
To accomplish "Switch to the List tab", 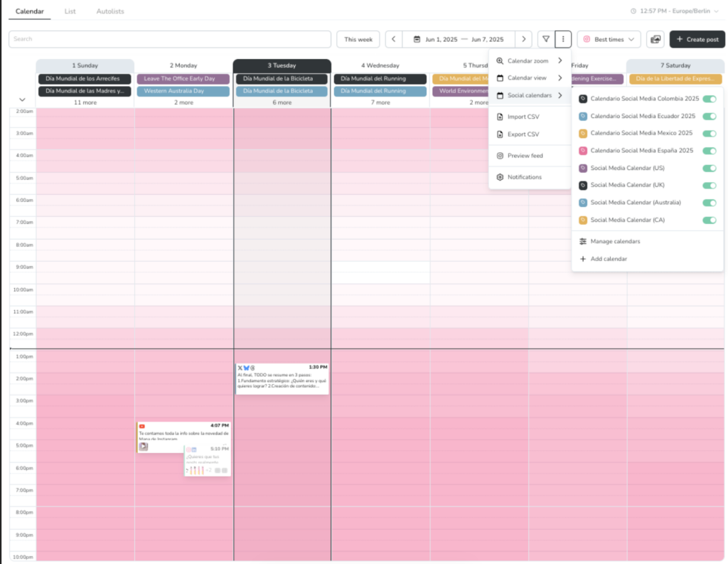I will click(70, 11).
